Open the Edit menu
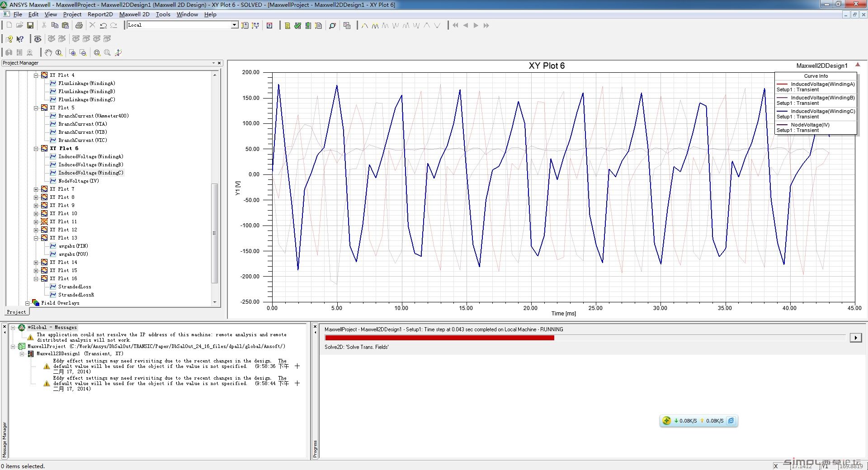 [x=33, y=14]
